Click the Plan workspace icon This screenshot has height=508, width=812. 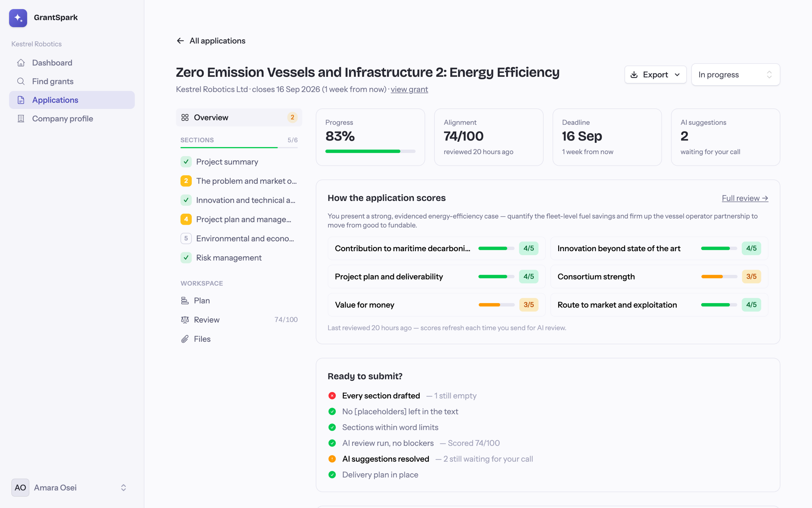click(185, 301)
